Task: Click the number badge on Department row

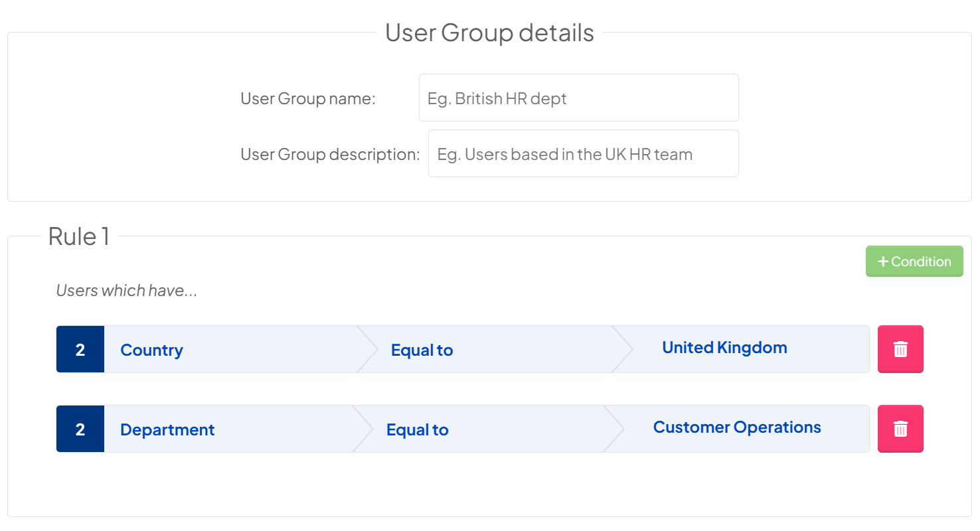Action: click(x=80, y=429)
